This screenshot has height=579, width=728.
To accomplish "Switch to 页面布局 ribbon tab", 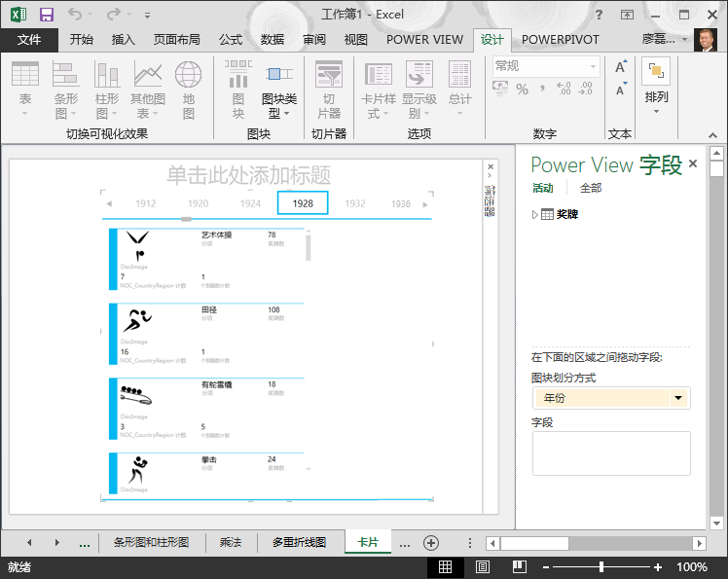I will click(177, 40).
